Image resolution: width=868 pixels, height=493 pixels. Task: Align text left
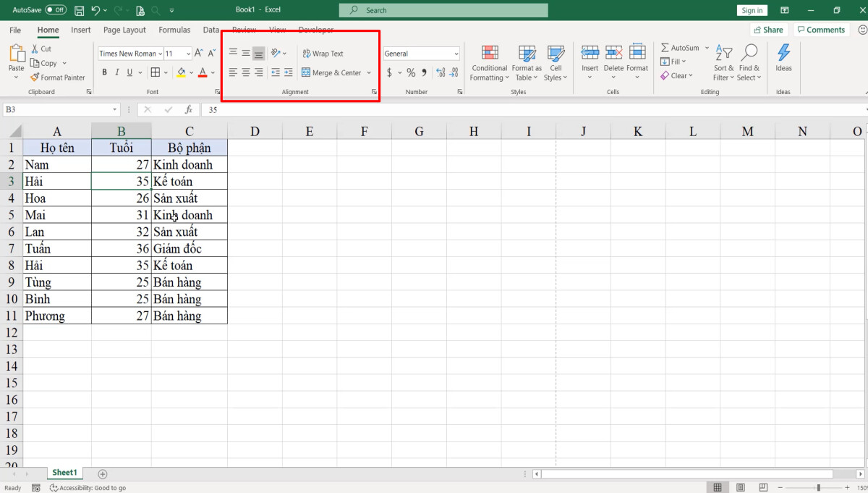click(233, 72)
